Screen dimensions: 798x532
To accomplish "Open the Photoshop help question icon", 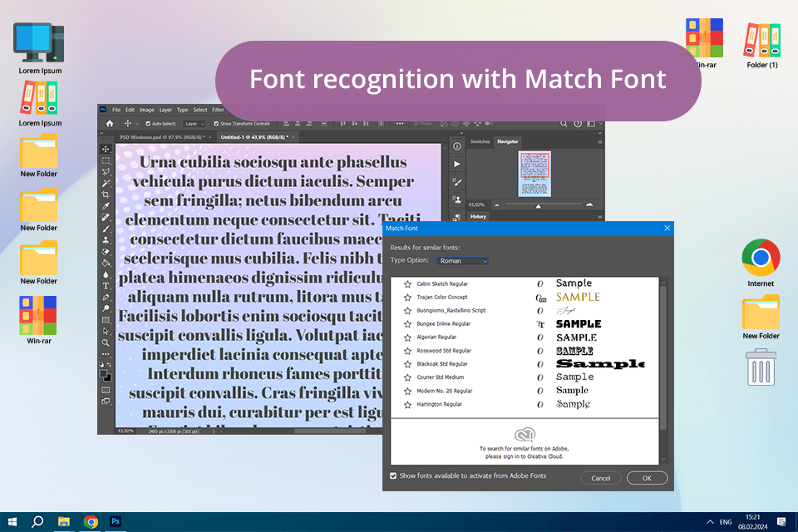I will point(578,124).
